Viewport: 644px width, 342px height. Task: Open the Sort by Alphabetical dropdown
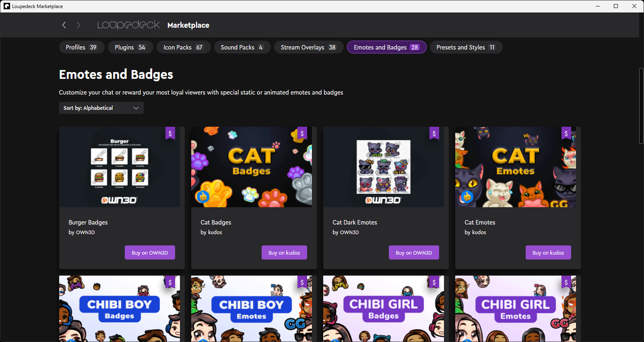101,108
